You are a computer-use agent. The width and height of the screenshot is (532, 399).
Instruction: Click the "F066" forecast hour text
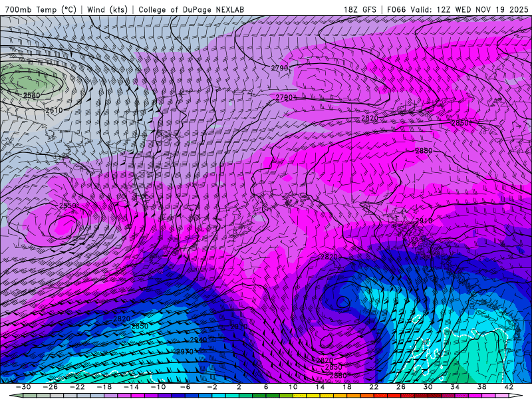[x=396, y=9]
